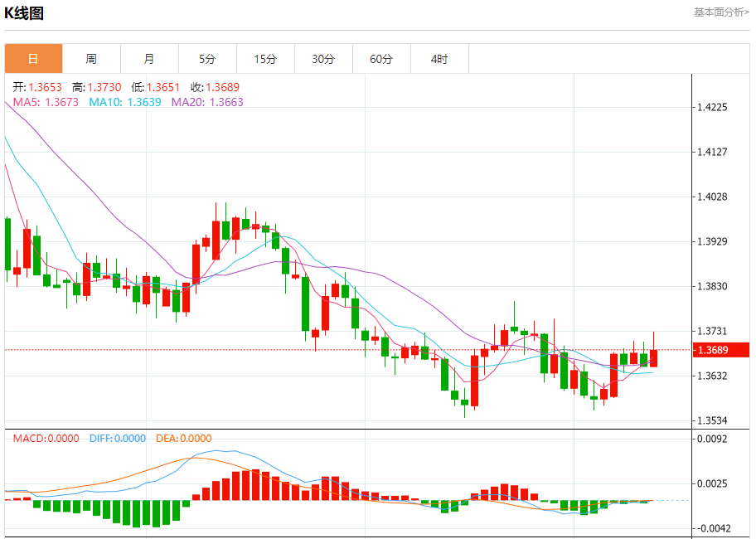Open the 基本面分析> link
Image resolution: width=756 pixels, height=539 pixels.
721,12
